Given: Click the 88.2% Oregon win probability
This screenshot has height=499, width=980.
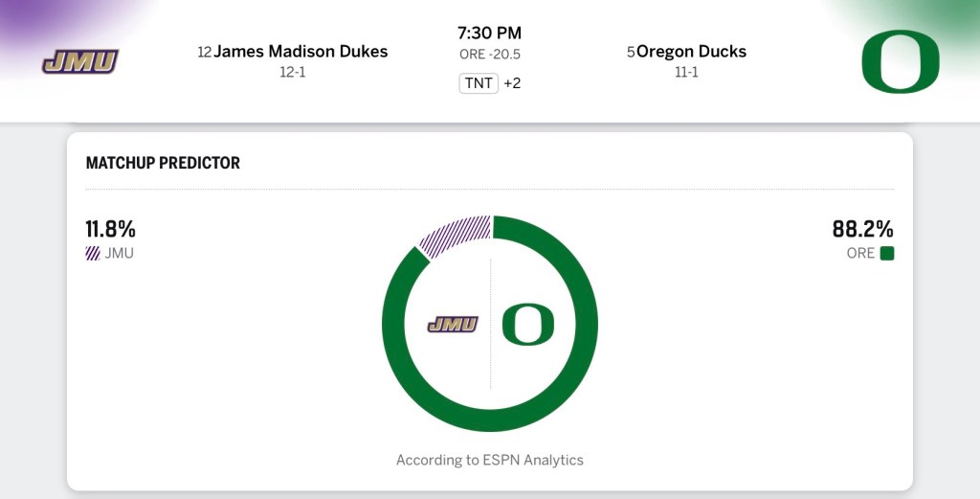Looking at the screenshot, I should point(862,230).
